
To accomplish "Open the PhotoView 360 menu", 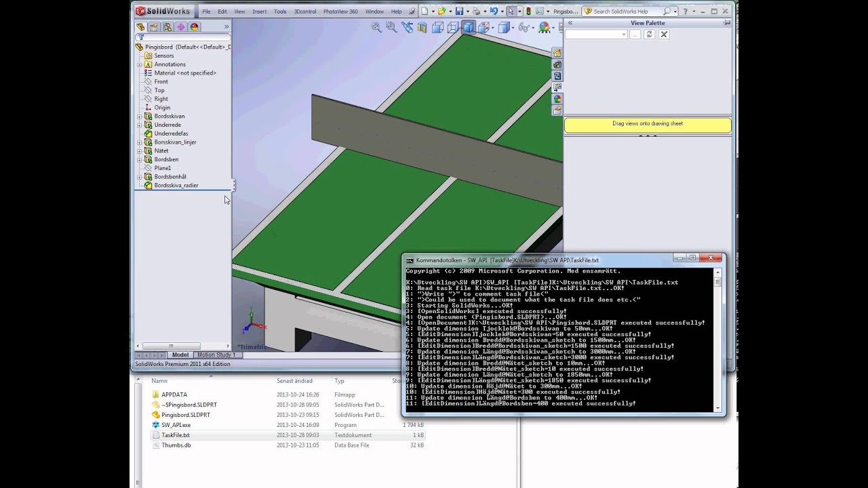I will pyautogui.click(x=340, y=12).
